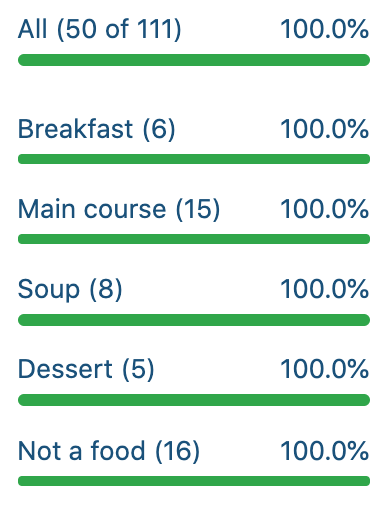Viewport: 390px width, 516px height.
Task: Open the Dessert (5) category
Action: (86, 369)
